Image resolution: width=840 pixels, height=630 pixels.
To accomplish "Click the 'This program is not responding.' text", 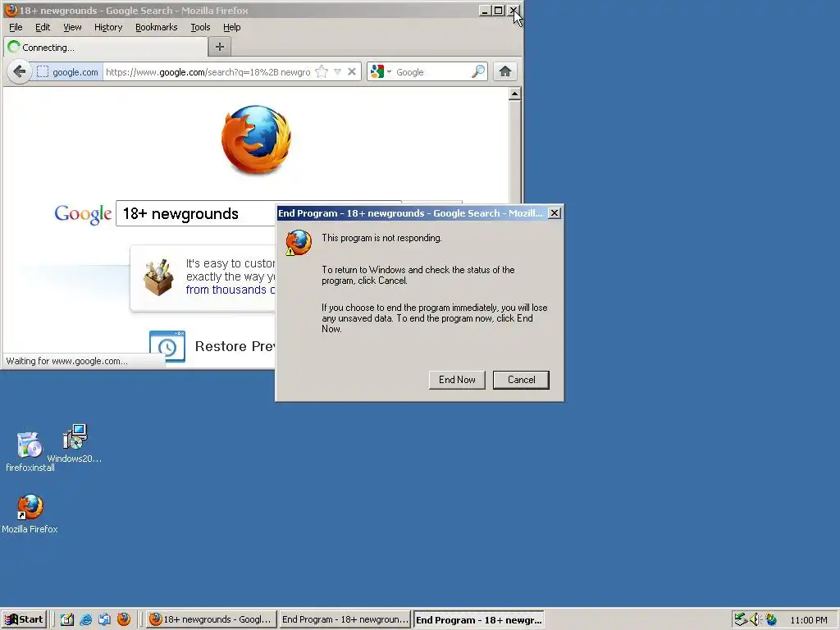I will click(382, 238).
